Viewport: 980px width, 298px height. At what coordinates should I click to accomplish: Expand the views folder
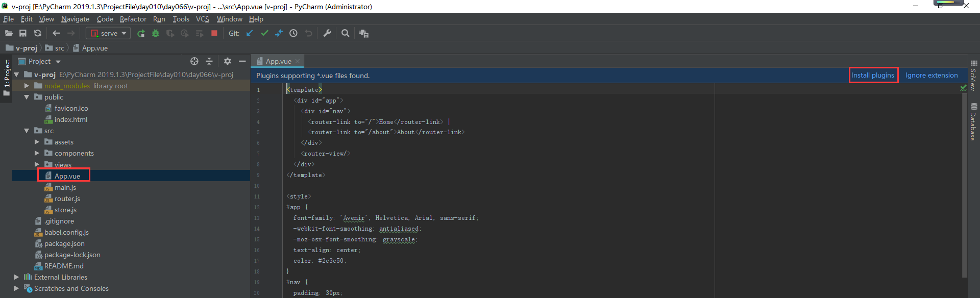pyautogui.click(x=37, y=164)
